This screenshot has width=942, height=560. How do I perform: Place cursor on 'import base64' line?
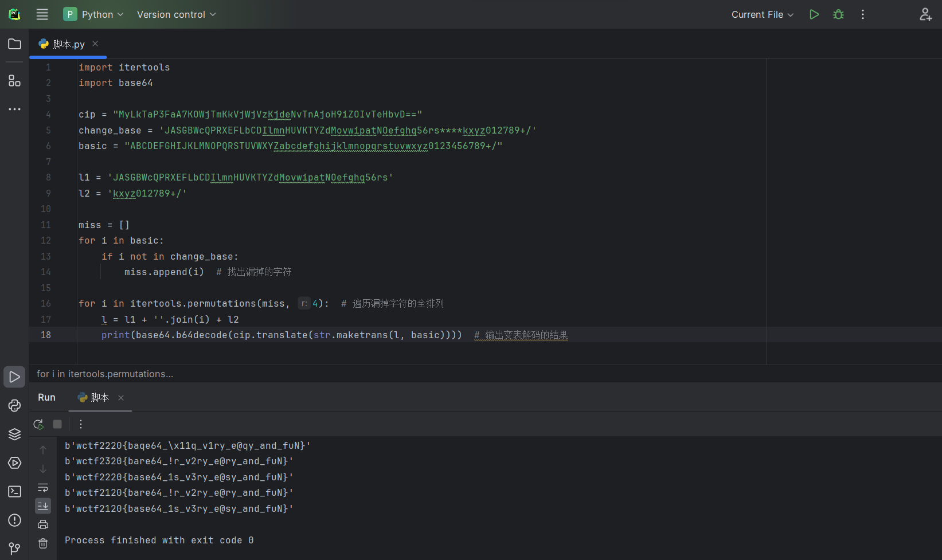tap(116, 83)
